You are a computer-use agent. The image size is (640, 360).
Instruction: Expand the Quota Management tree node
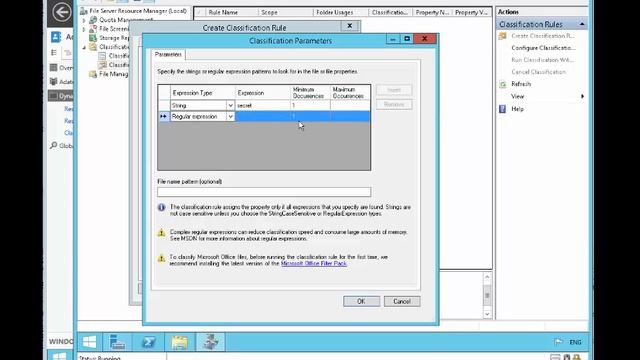[84, 20]
